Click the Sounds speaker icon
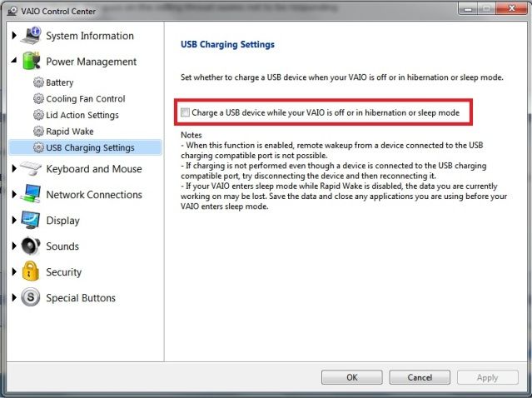Screen dimensions: 532x398 31,246
